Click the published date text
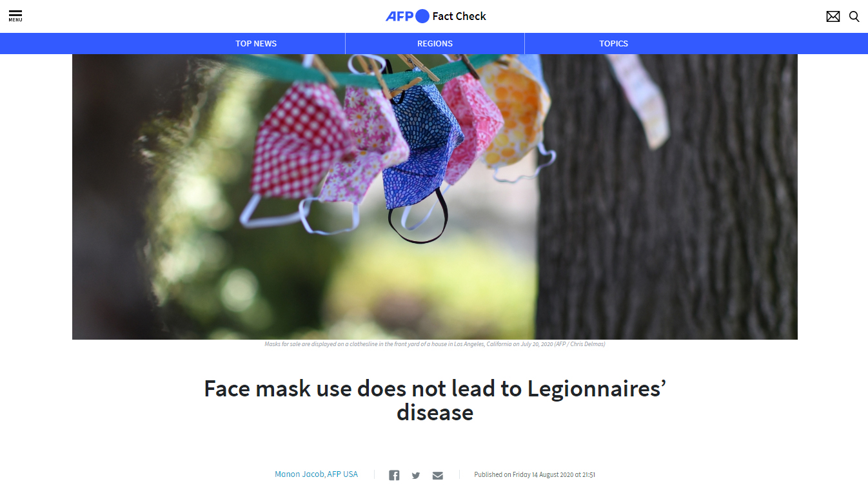The width and height of the screenshot is (868, 495). [x=535, y=475]
